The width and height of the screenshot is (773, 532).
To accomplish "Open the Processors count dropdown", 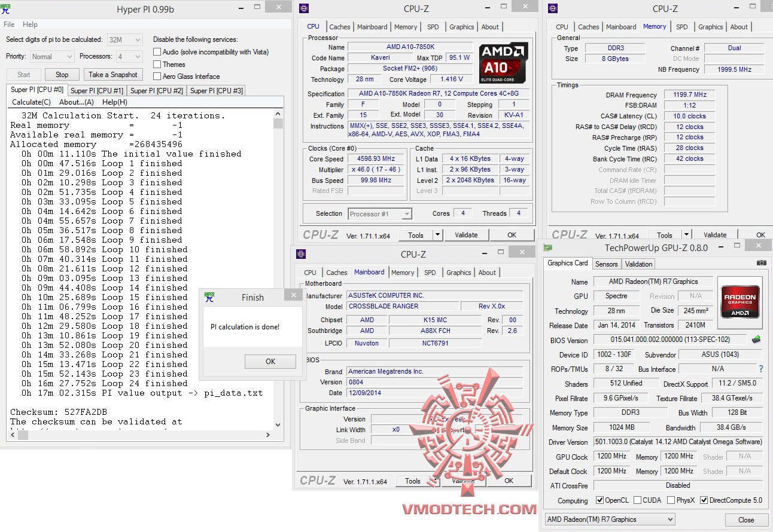I will tap(129, 57).
